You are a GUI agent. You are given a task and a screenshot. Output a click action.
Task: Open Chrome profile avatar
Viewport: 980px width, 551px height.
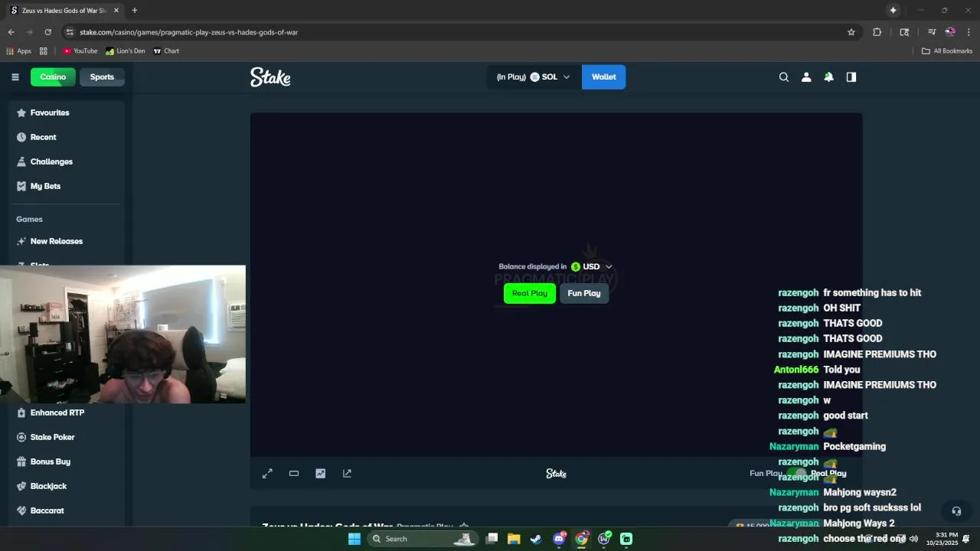[950, 32]
